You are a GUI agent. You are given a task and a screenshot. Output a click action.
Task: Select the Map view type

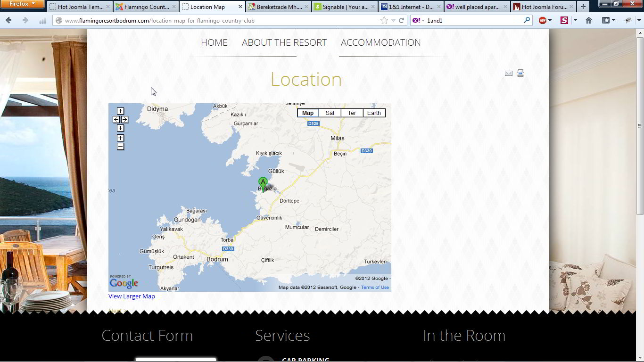[308, 113]
